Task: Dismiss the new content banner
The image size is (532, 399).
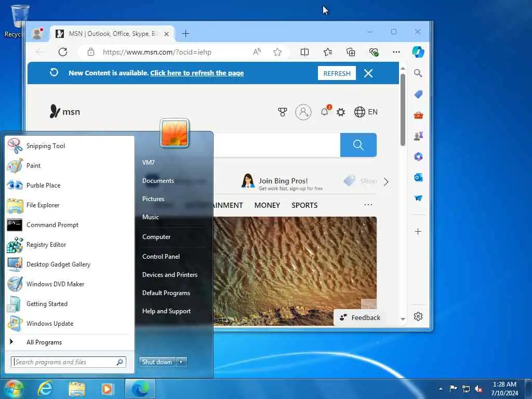Action: [x=368, y=73]
